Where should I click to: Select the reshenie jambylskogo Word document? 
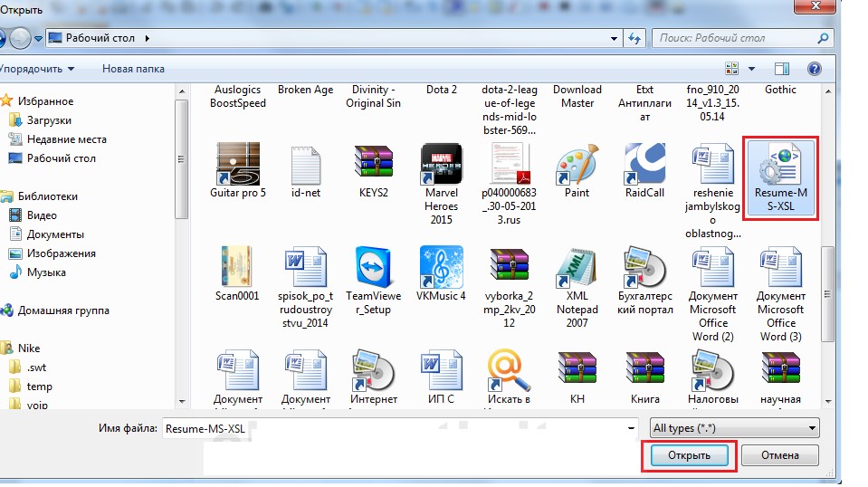713,164
